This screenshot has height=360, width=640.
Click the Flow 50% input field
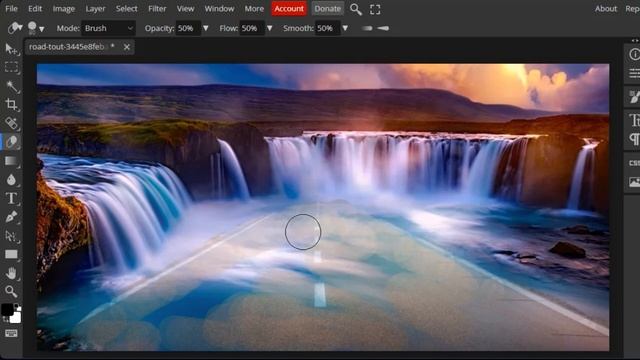point(252,28)
